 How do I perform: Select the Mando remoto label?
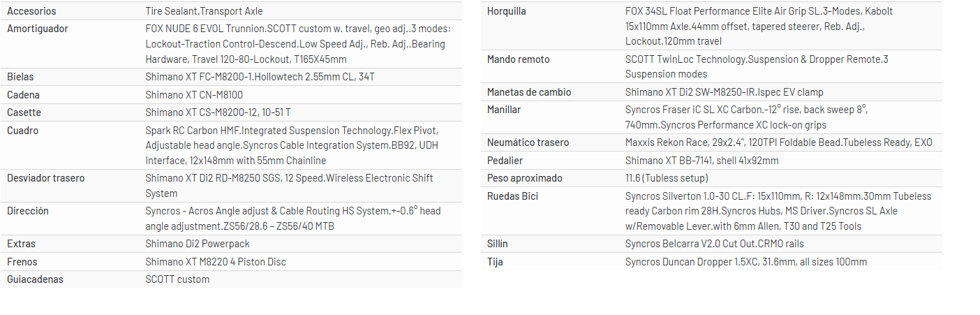click(x=518, y=59)
